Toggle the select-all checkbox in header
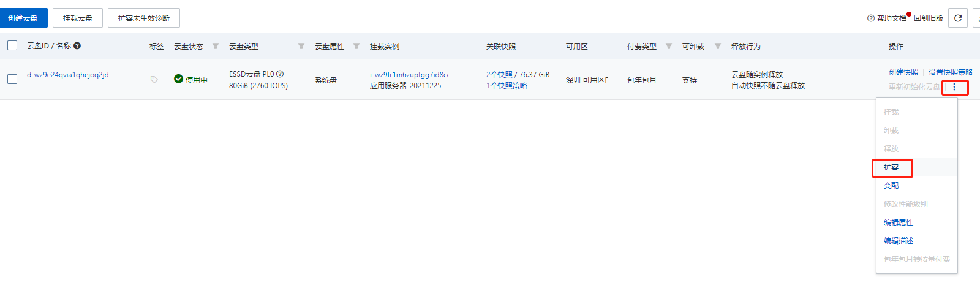This screenshot has height=287, width=980. click(12, 45)
